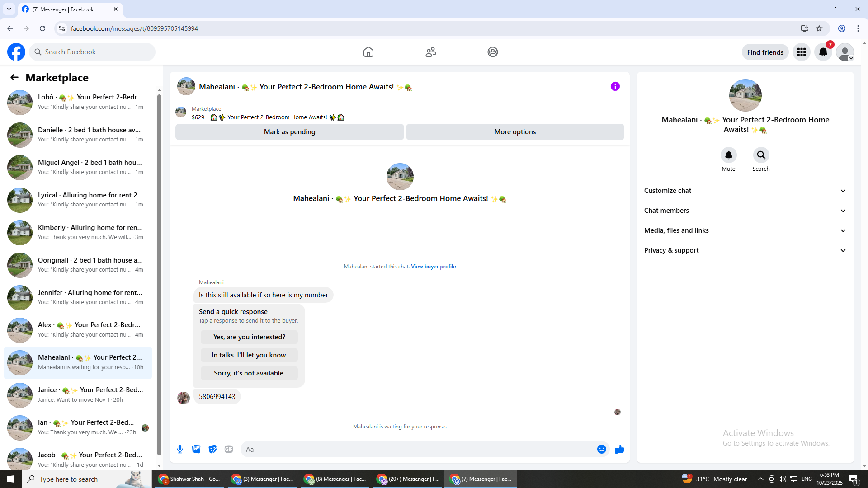Open the sticker picker icon
The height and width of the screenshot is (488, 868).
(212, 449)
